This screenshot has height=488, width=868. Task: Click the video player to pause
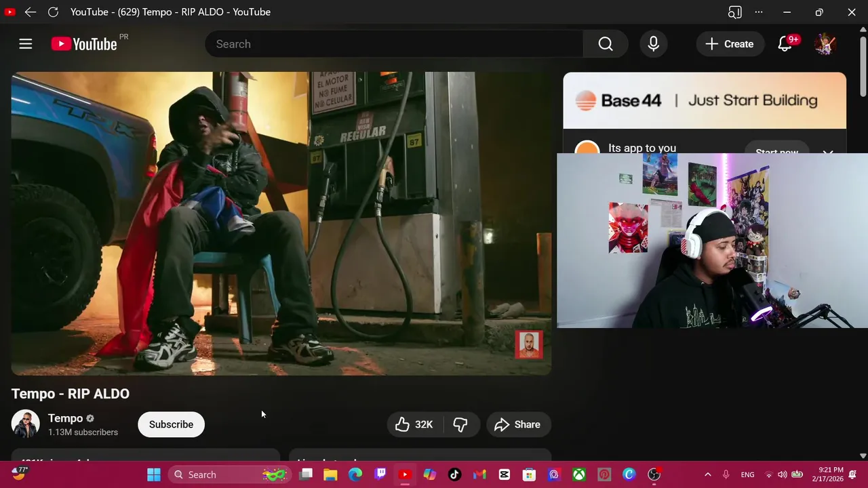click(281, 224)
